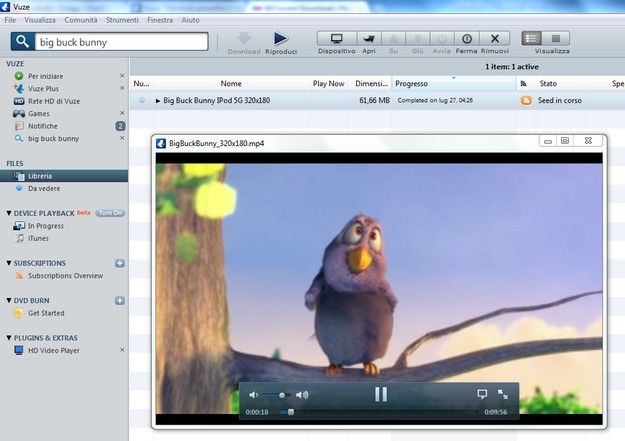Collapse the Plugins & Extras section

click(9, 338)
